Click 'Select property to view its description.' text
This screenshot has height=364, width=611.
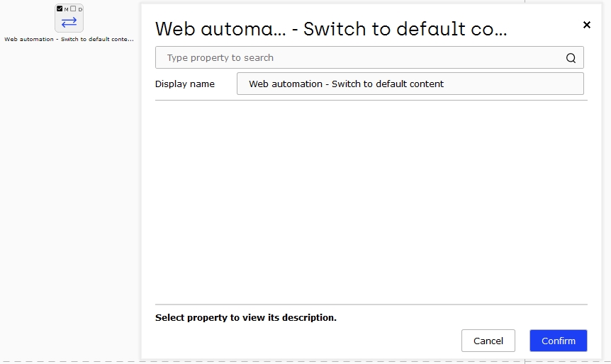[246, 318]
